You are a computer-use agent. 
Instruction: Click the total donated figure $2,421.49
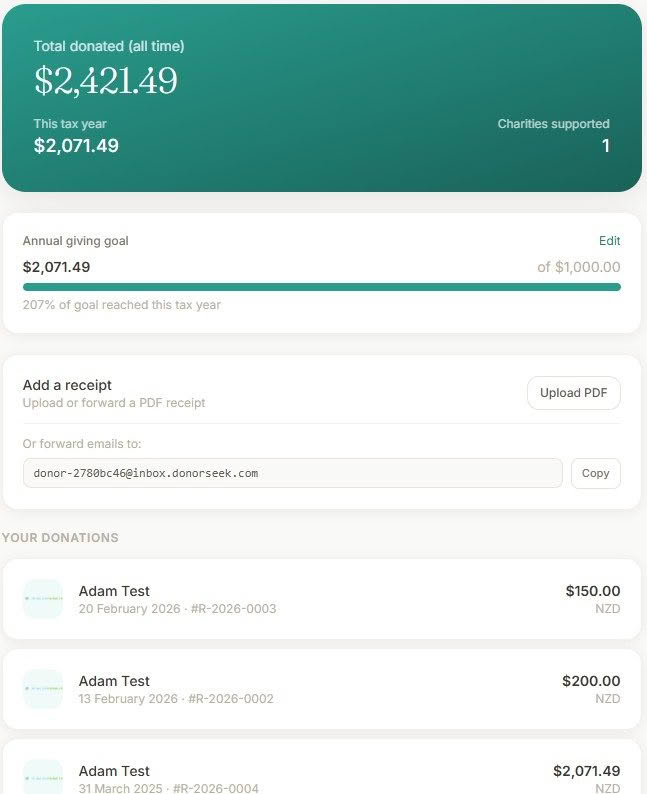(106, 80)
